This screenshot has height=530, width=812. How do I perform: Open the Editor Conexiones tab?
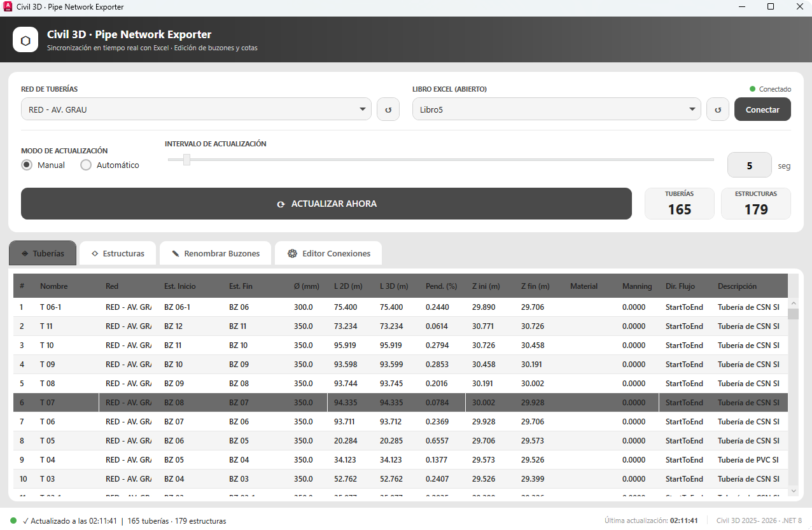[x=328, y=253]
